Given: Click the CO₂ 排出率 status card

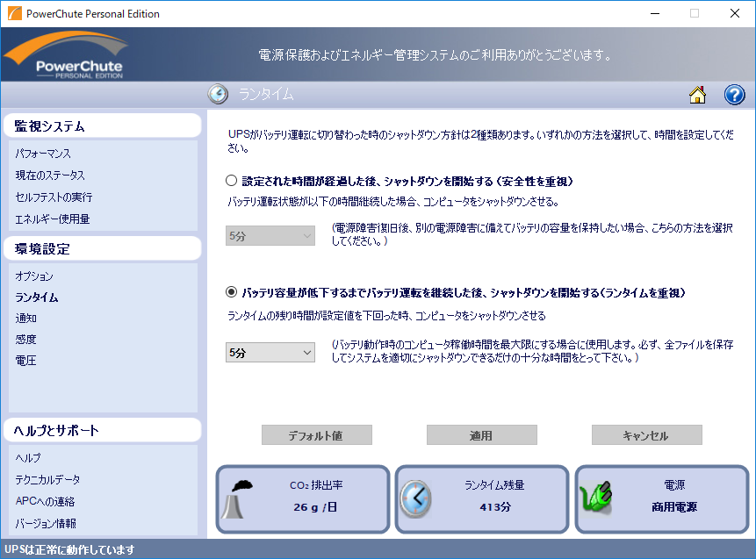Looking at the screenshot, I should [x=302, y=499].
